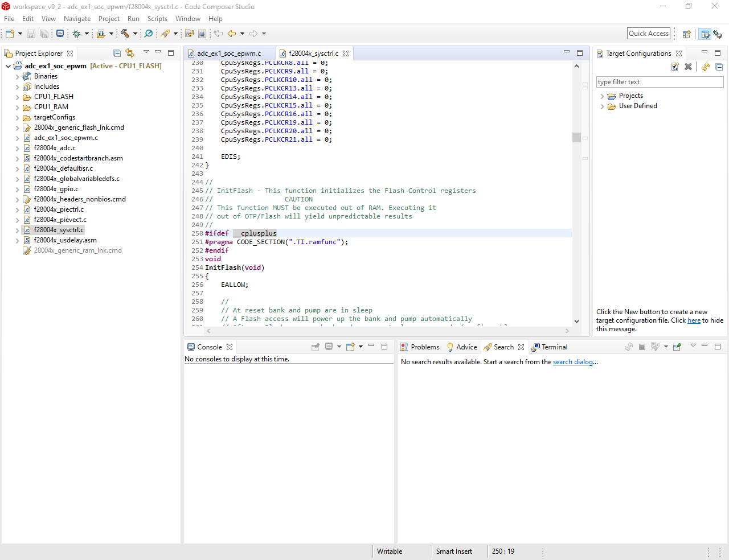This screenshot has width=729, height=560.
Task: Click the Back navigation arrow icon
Action: [232, 34]
